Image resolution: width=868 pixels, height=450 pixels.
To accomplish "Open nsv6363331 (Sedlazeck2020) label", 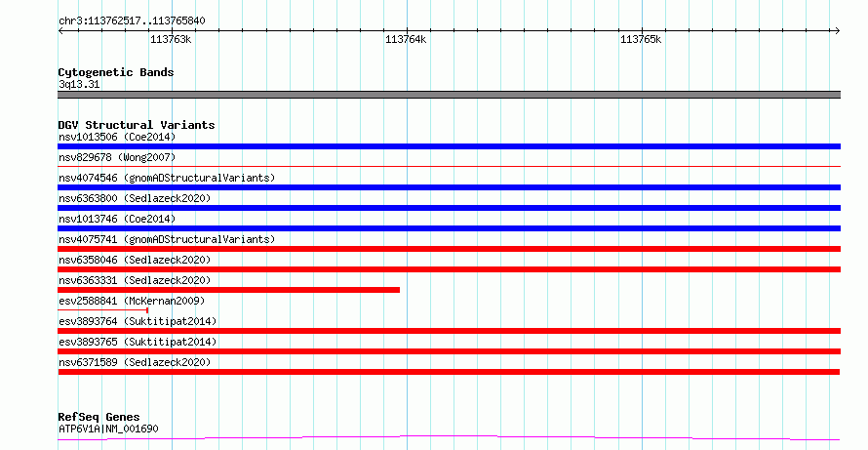I will pos(135,280).
